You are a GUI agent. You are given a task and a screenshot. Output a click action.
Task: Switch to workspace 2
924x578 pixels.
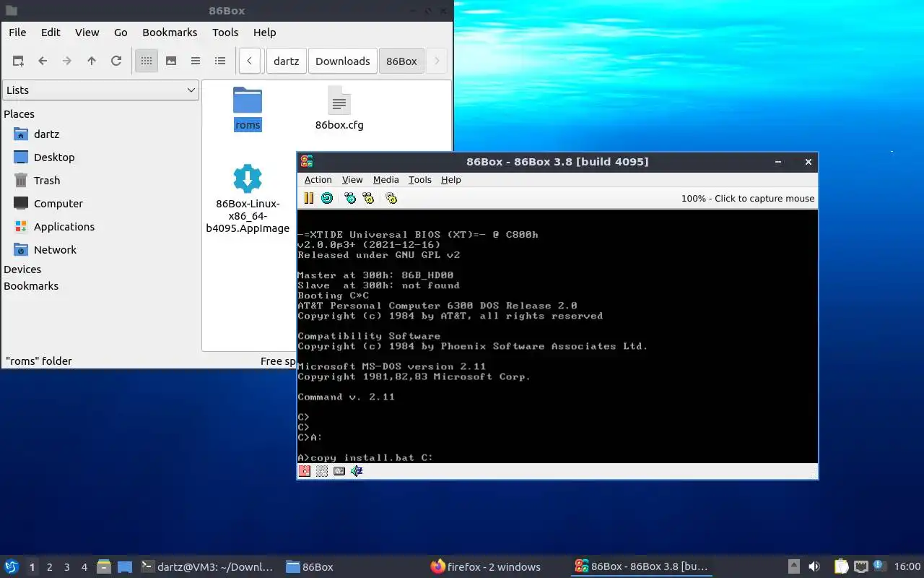(49, 567)
